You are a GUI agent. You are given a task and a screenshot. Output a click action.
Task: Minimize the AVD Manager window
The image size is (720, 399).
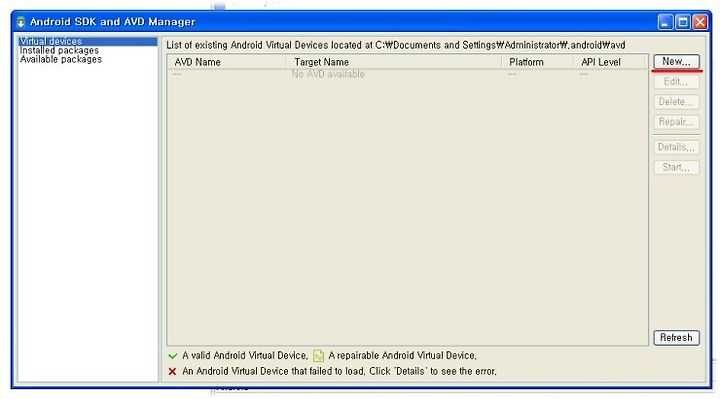coord(665,22)
